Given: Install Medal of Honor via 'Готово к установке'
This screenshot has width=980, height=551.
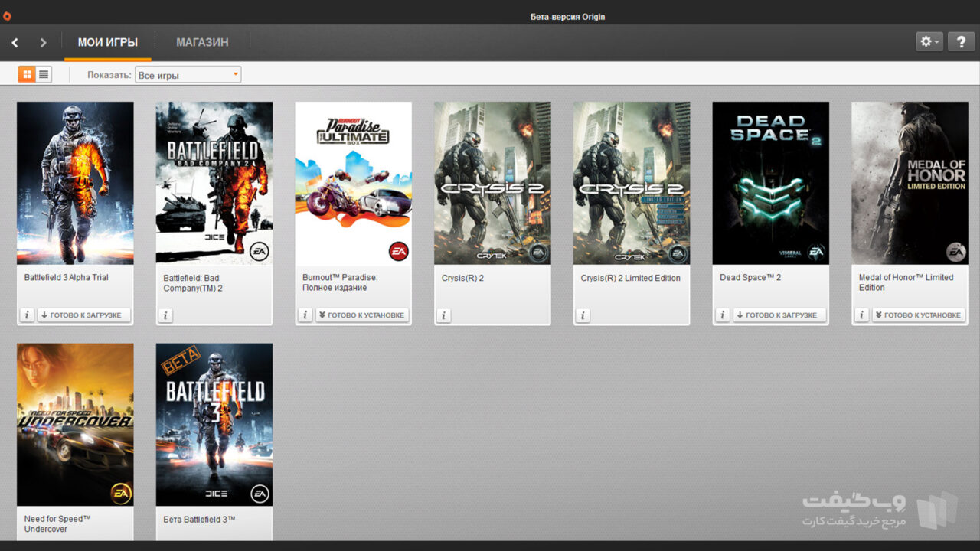Looking at the screenshot, I should pos(919,315).
